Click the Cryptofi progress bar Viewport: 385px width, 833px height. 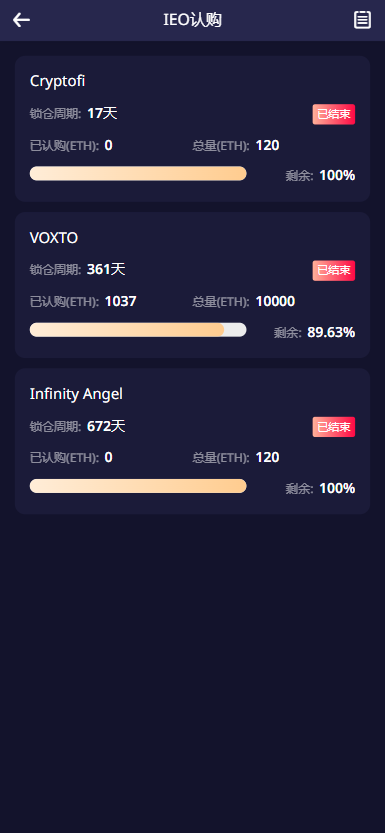click(138, 174)
